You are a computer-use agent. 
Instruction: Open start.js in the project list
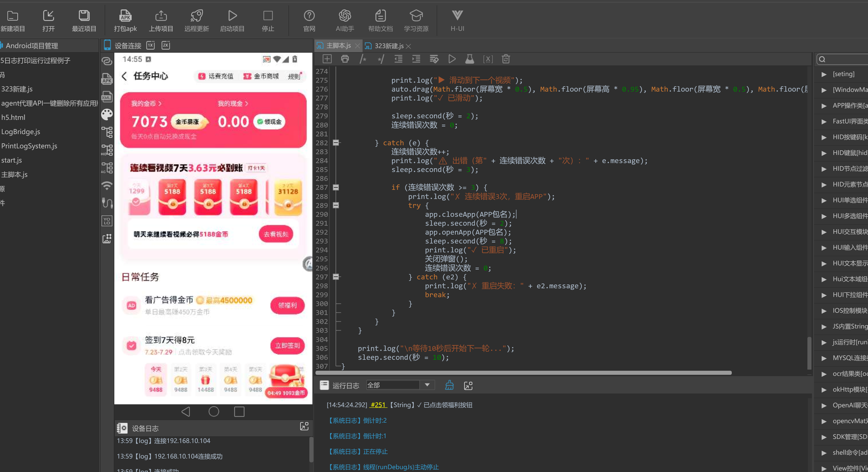11,160
